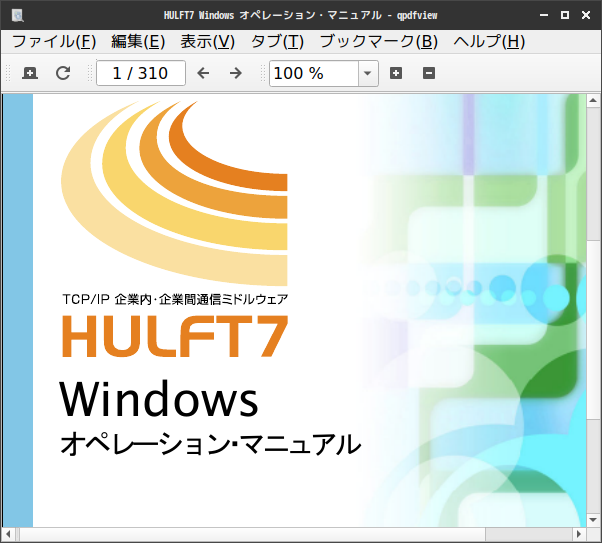
Task: Click horizontal scrollbar left arrow
Action: pyautogui.click(x=8, y=534)
